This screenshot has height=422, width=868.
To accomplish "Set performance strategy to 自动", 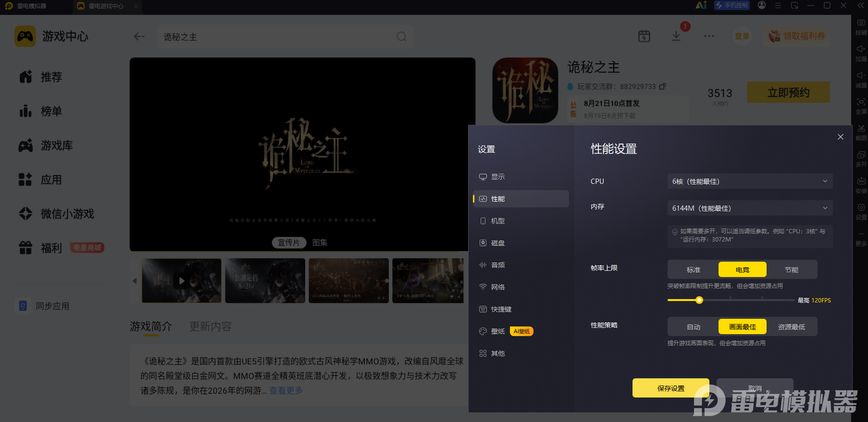I will coord(694,327).
